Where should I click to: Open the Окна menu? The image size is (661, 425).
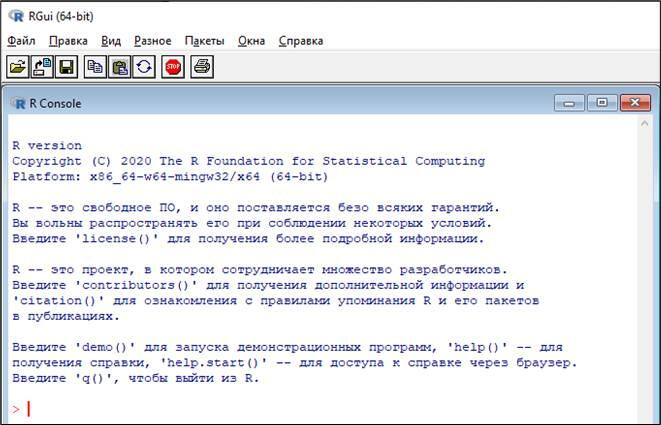(251, 41)
